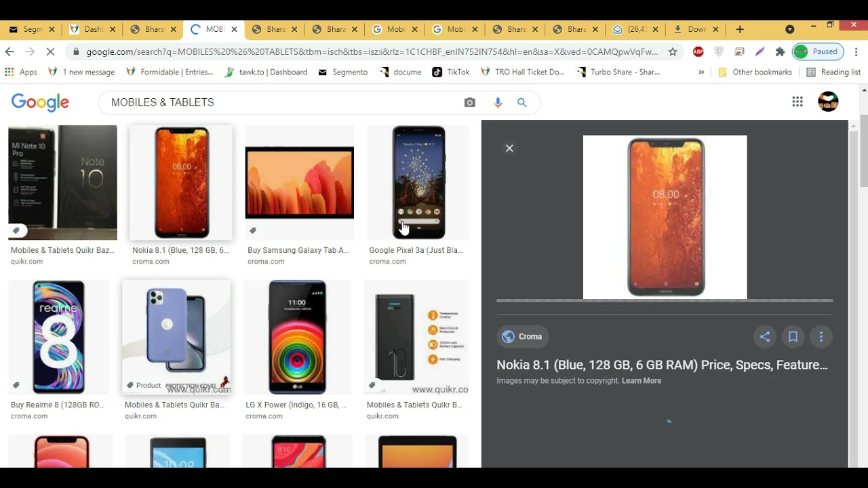
Task: Open Other bookmarks folder
Action: pos(755,72)
